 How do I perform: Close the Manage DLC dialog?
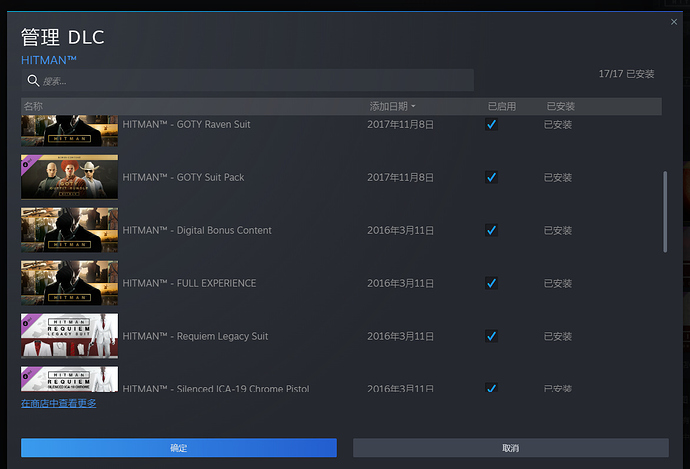(674, 22)
